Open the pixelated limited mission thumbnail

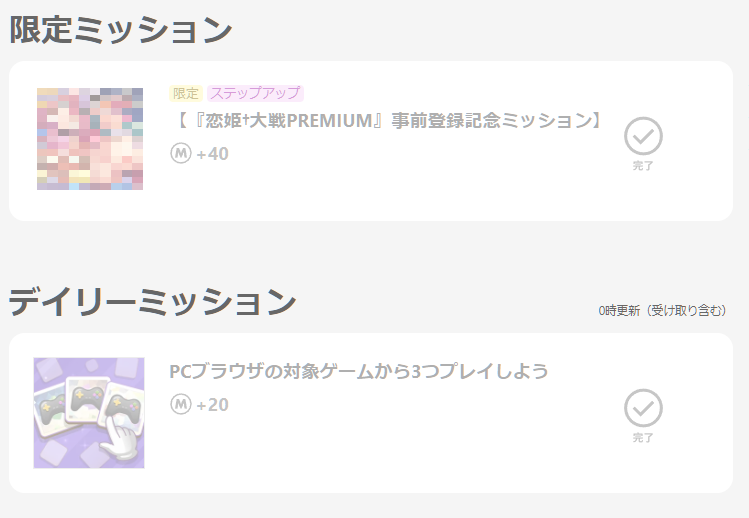click(90, 139)
